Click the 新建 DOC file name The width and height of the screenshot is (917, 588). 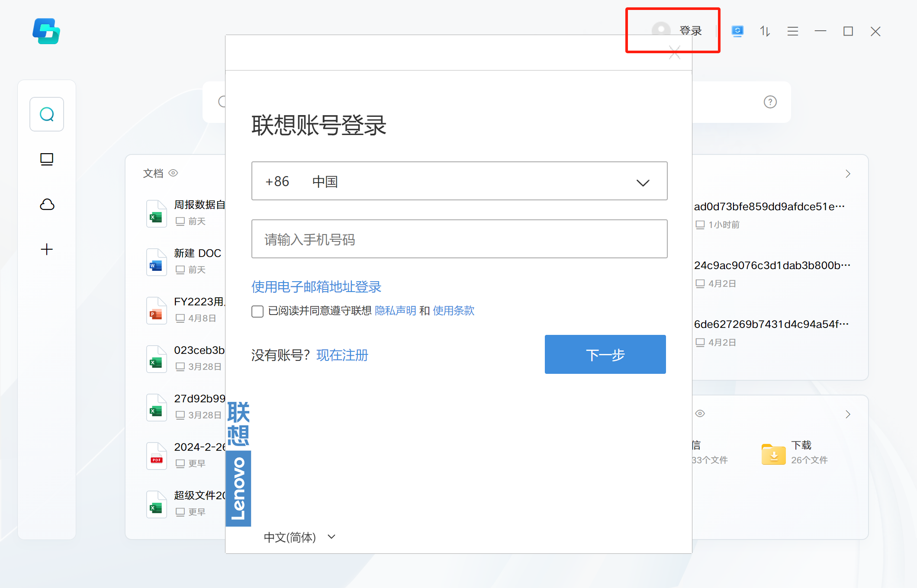198,253
